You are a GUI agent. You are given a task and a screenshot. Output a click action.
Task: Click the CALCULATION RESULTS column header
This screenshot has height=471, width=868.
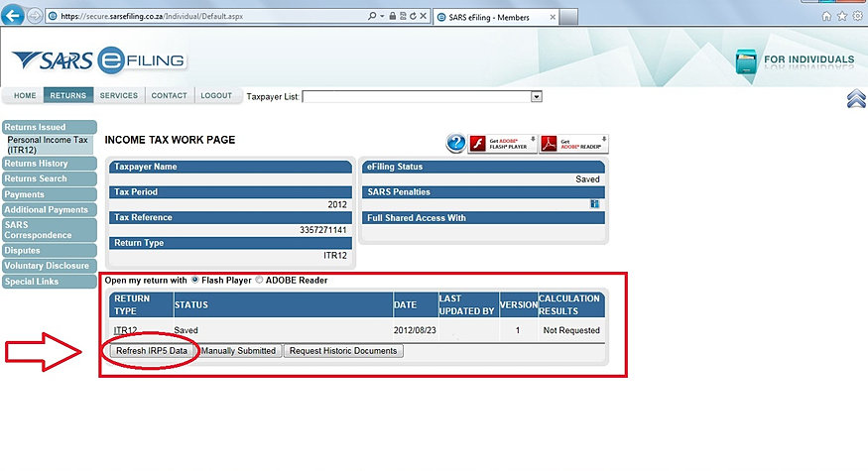click(x=571, y=305)
